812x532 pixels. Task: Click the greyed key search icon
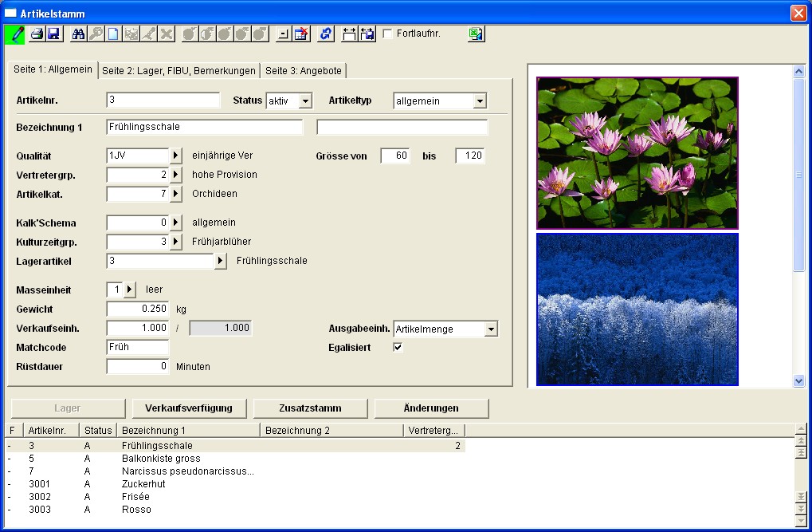tap(96, 34)
